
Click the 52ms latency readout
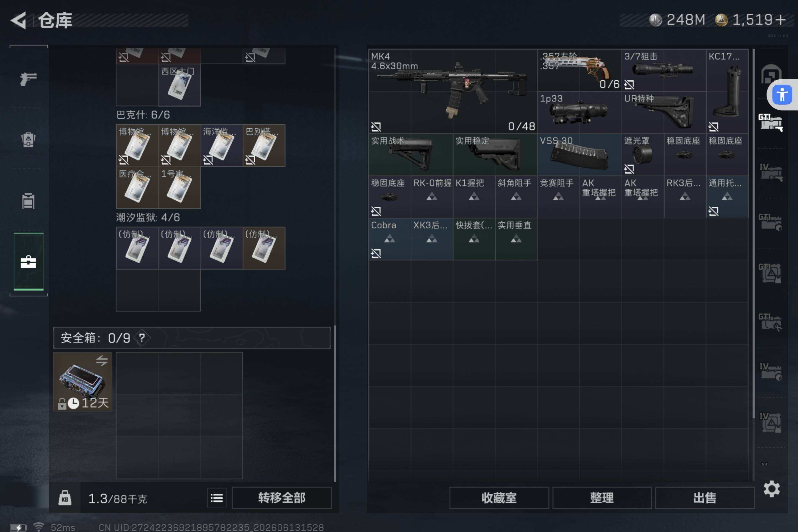[63, 527]
